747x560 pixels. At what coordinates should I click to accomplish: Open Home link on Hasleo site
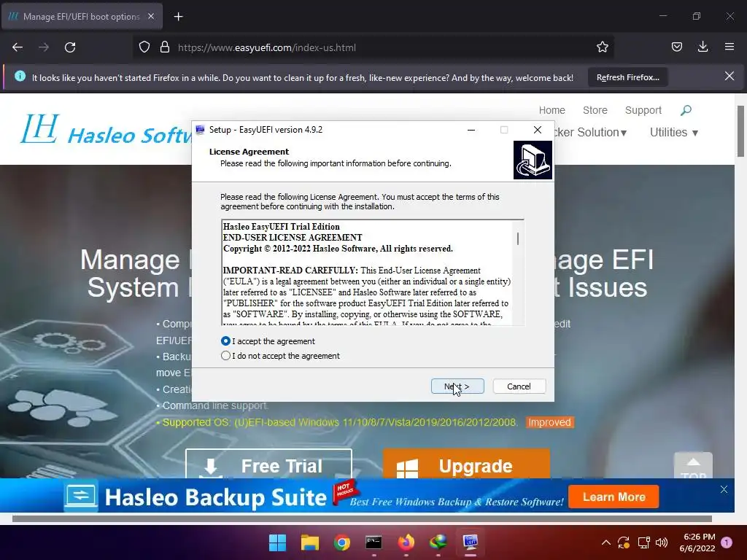[551, 110]
